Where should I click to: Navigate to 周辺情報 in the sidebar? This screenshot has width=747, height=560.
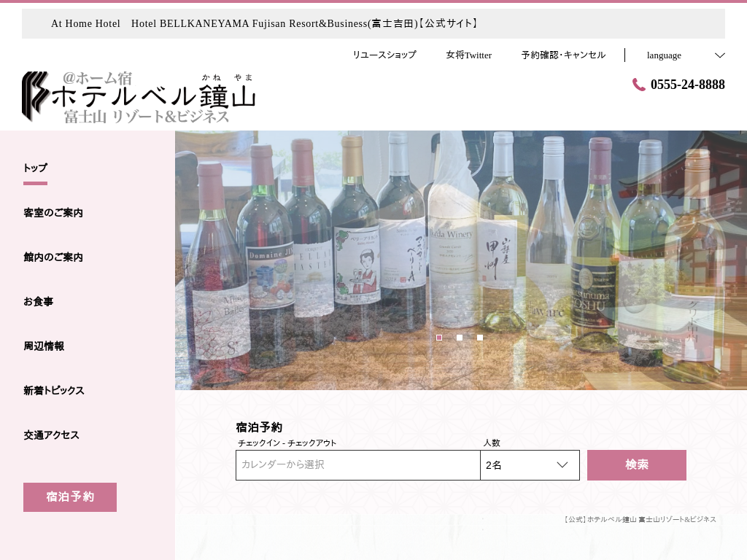44,346
